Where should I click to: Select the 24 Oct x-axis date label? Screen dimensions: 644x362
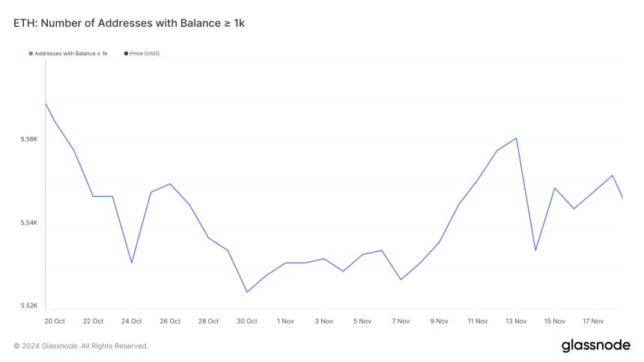(131, 321)
